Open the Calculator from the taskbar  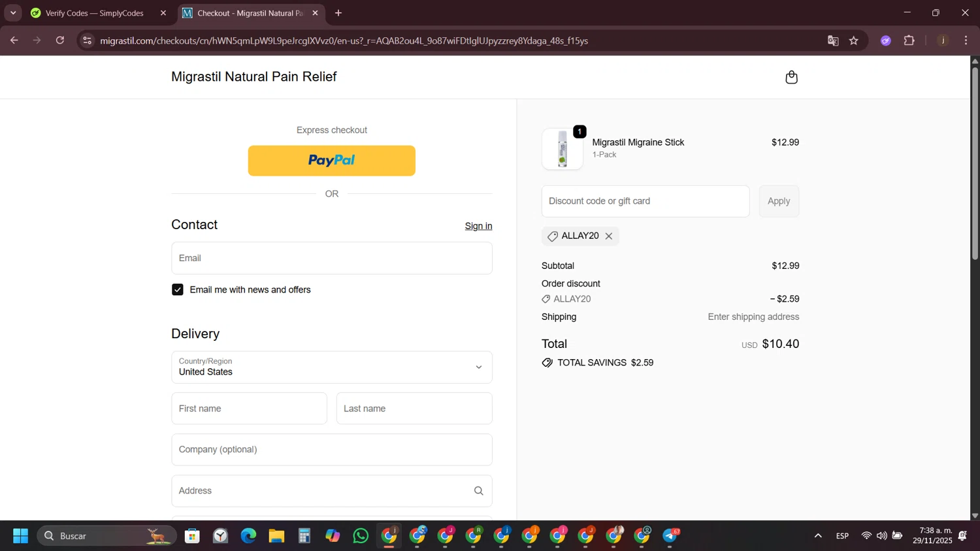click(x=304, y=536)
